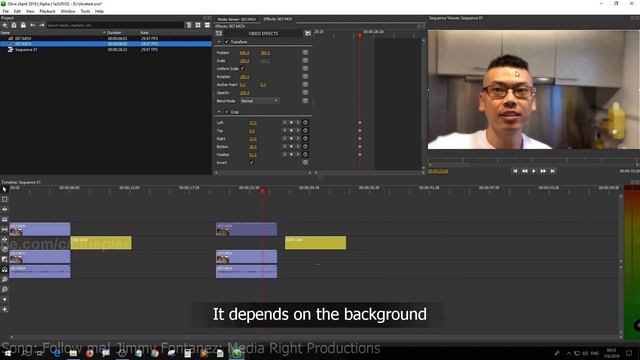The width and height of the screenshot is (640, 360).
Task: Click the add video effect icon left of VIDEO EFFECTS
Action: coord(219,33)
